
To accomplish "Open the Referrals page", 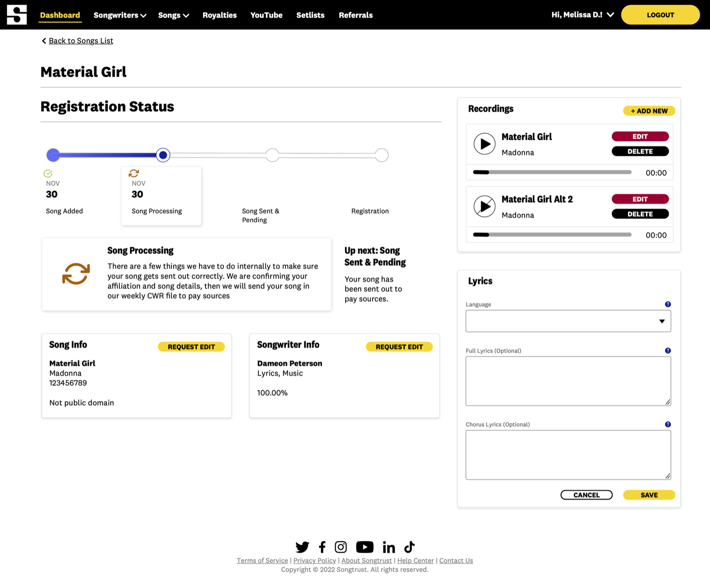I will click(356, 15).
